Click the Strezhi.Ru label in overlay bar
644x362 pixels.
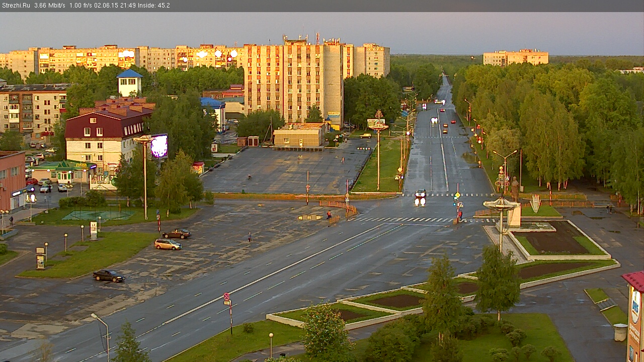click(16, 6)
